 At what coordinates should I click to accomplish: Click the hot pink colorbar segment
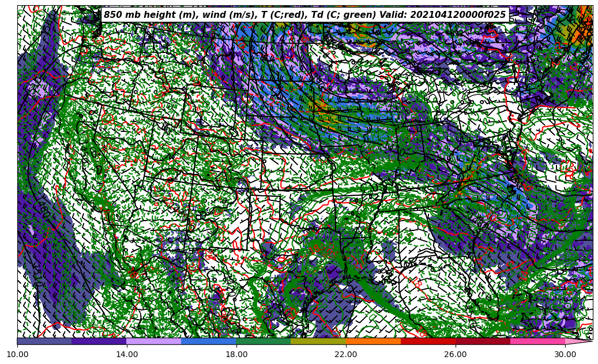click(537, 341)
